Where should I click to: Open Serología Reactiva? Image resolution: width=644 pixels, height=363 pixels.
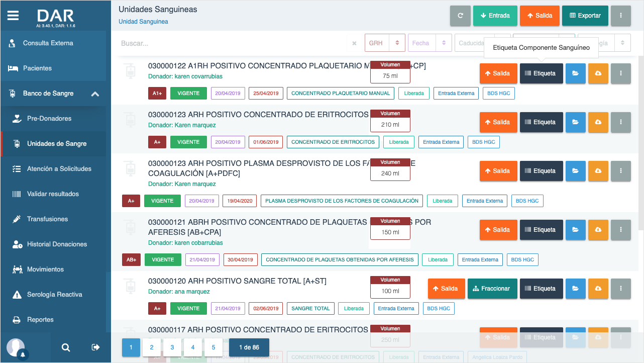coord(53,295)
